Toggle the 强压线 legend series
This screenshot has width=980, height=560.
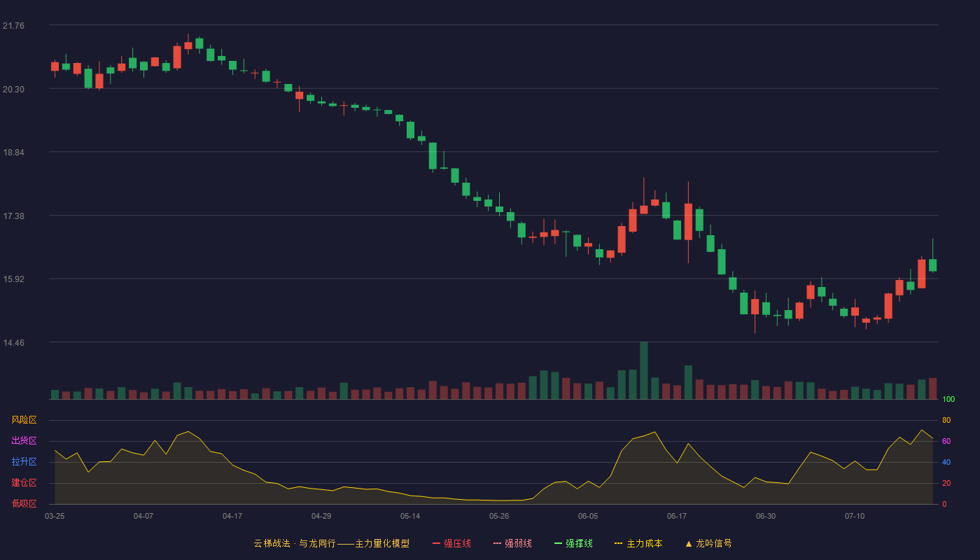(x=451, y=543)
